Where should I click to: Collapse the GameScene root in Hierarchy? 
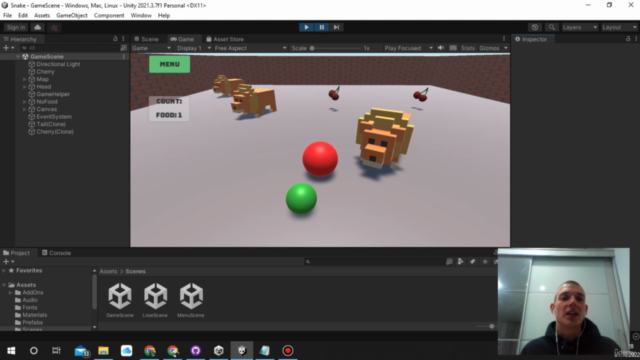click(x=18, y=57)
